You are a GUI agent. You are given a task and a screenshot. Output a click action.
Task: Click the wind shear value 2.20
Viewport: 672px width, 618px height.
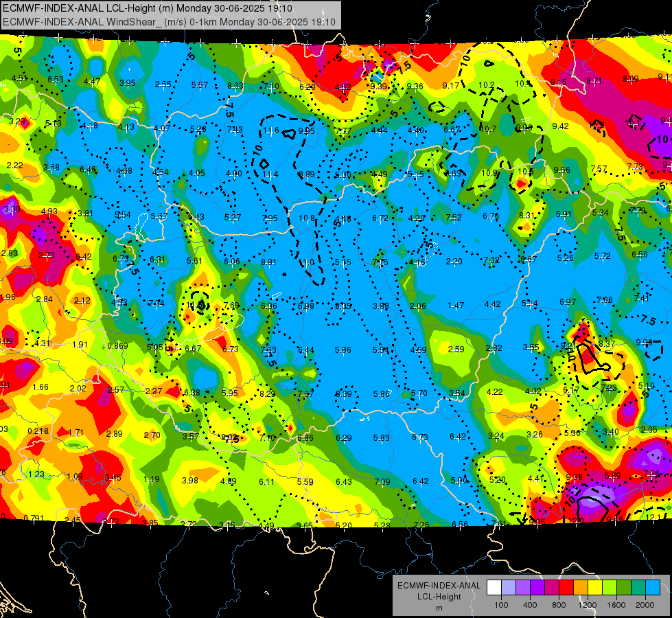click(x=454, y=261)
